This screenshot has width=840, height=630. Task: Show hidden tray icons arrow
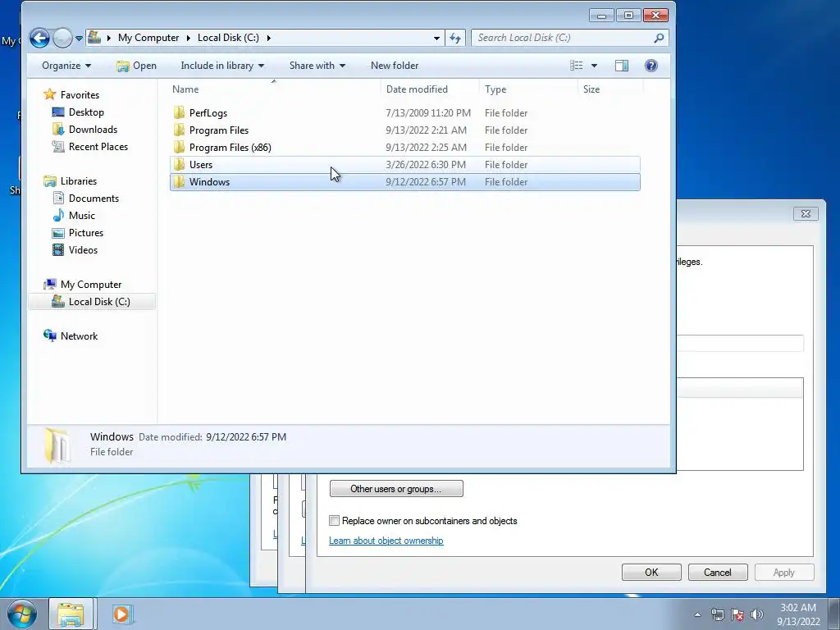coord(697,614)
